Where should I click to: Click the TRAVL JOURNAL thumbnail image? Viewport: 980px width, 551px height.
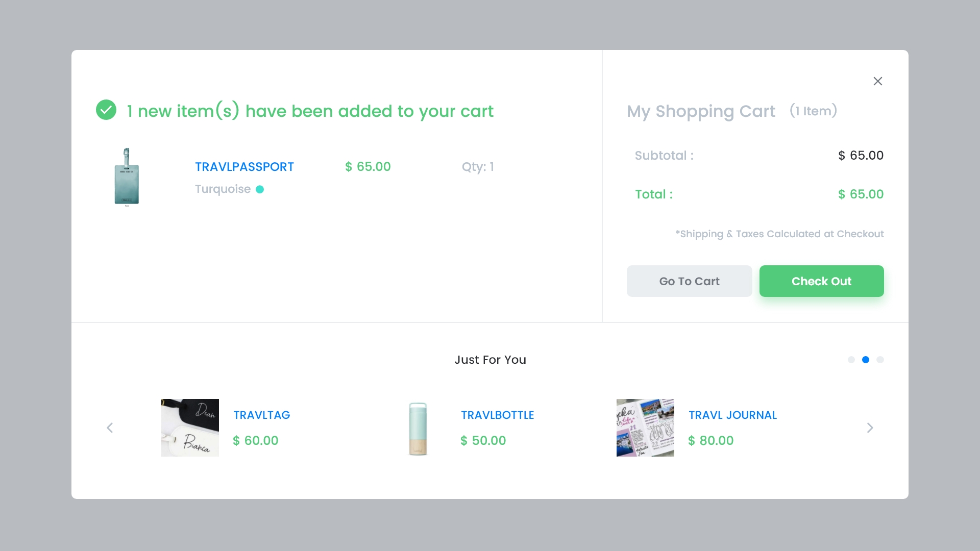click(x=645, y=428)
